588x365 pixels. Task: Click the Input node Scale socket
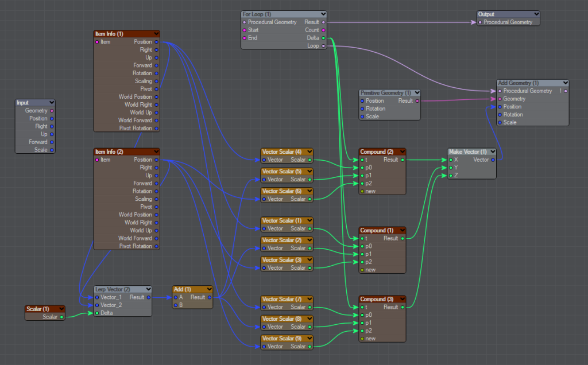52,150
